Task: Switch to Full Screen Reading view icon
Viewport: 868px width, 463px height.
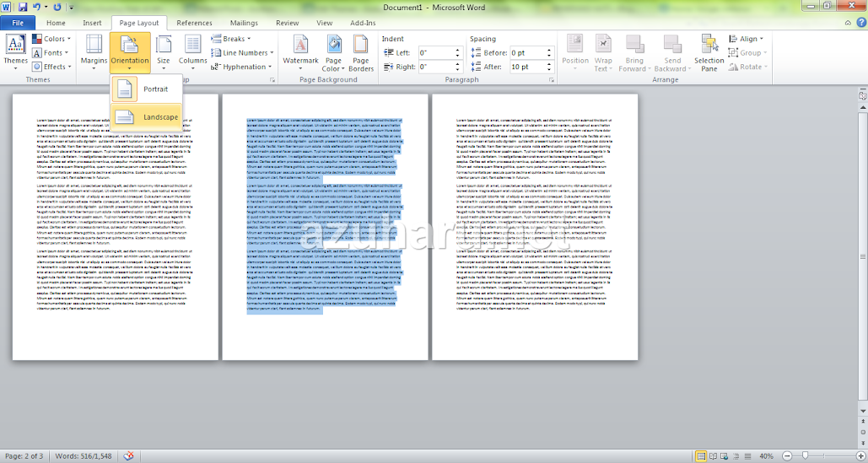Action: click(714, 456)
